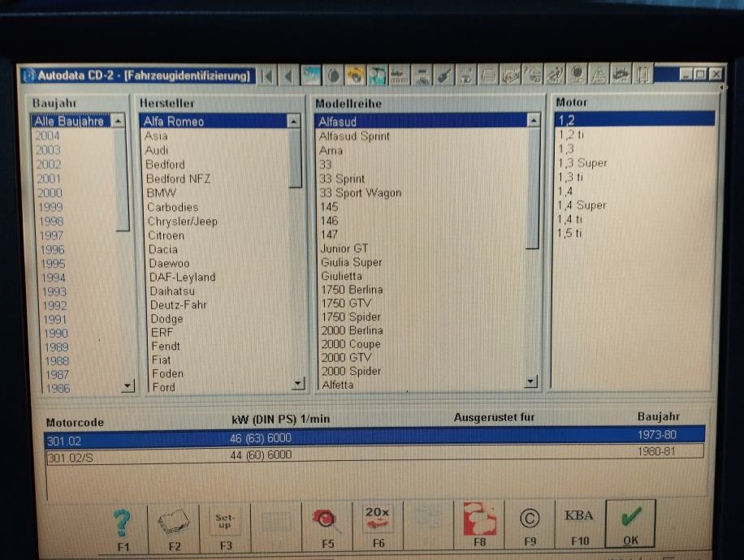Click the up arrow of Hersteller scrollbar
Viewport: 744px width, 560px height.
click(294, 122)
